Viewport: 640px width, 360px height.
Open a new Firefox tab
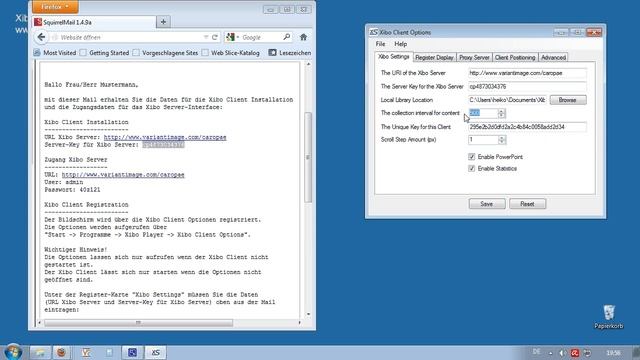(163, 22)
